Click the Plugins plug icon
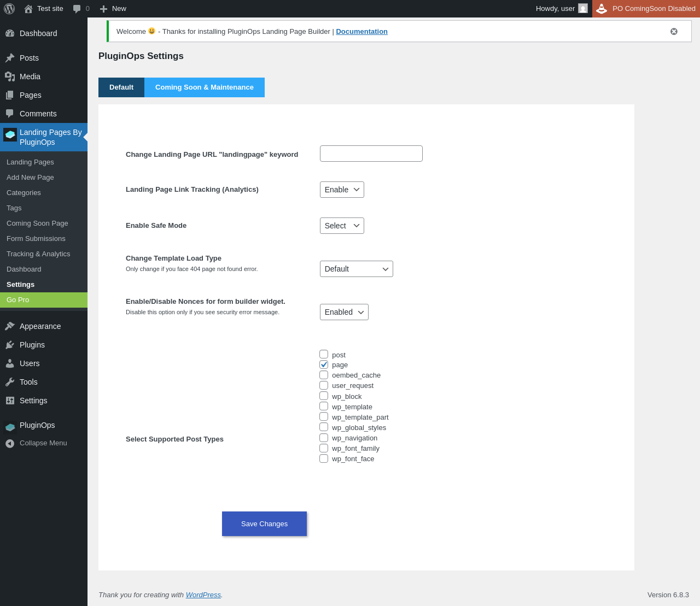This screenshot has height=606, width=700. (x=10, y=345)
